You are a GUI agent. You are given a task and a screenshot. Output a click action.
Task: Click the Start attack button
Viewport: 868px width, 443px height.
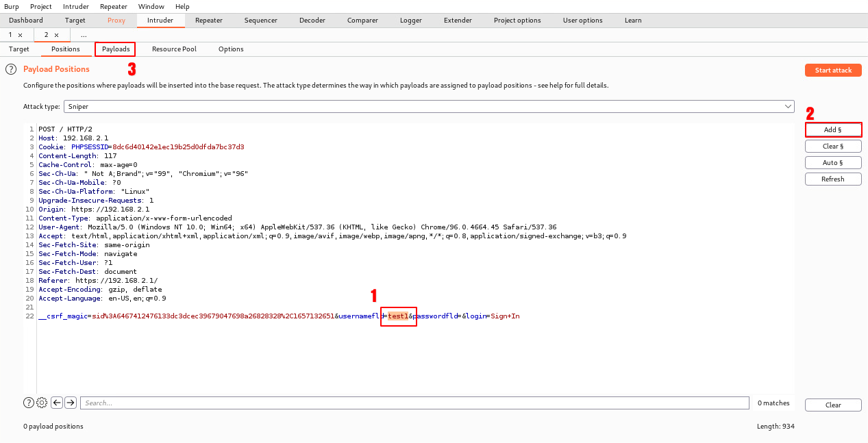tap(833, 71)
